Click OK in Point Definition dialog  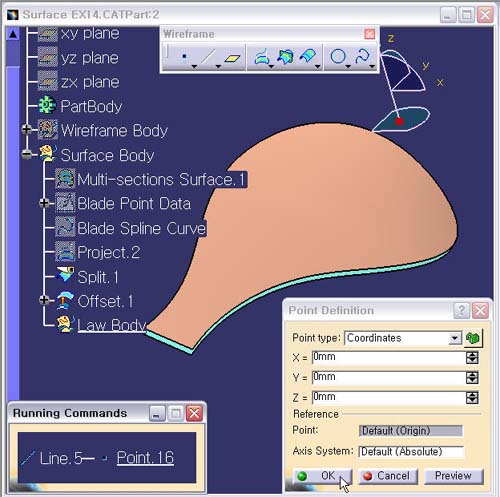tap(322, 476)
